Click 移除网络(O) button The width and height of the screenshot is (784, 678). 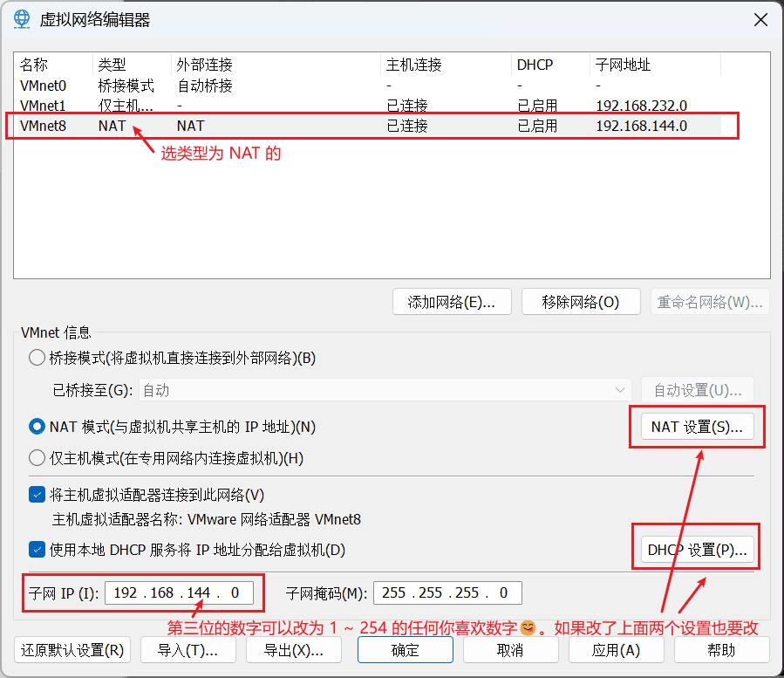[x=581, y=302]
